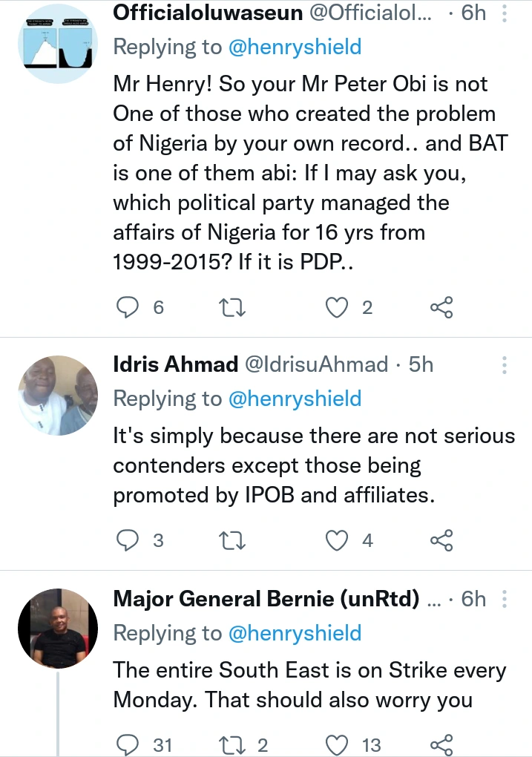This screenshot has width=532, height=757.
Task: Share Idris Ahmad's tweet
Action: (x=441, y=541)
